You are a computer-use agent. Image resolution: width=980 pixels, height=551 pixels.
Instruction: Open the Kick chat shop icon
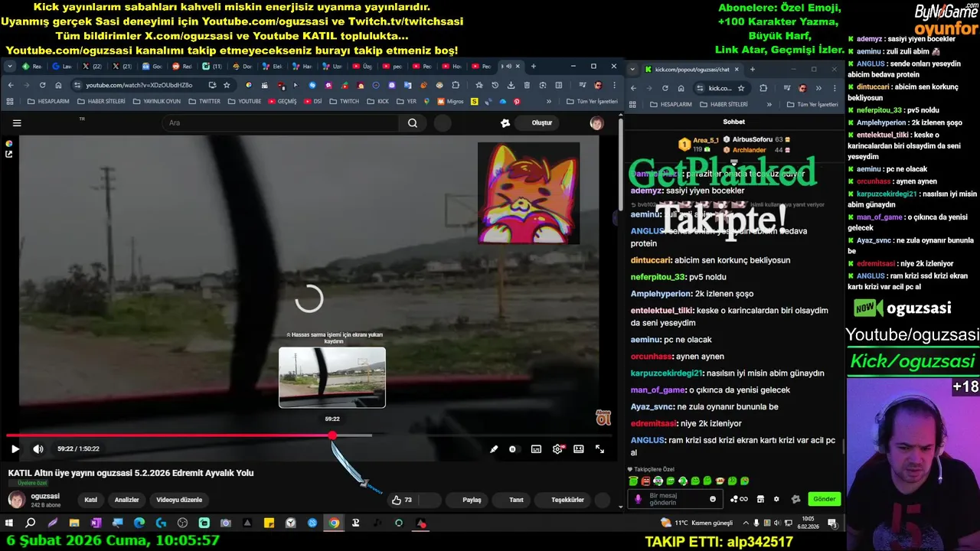pos(760,499)
